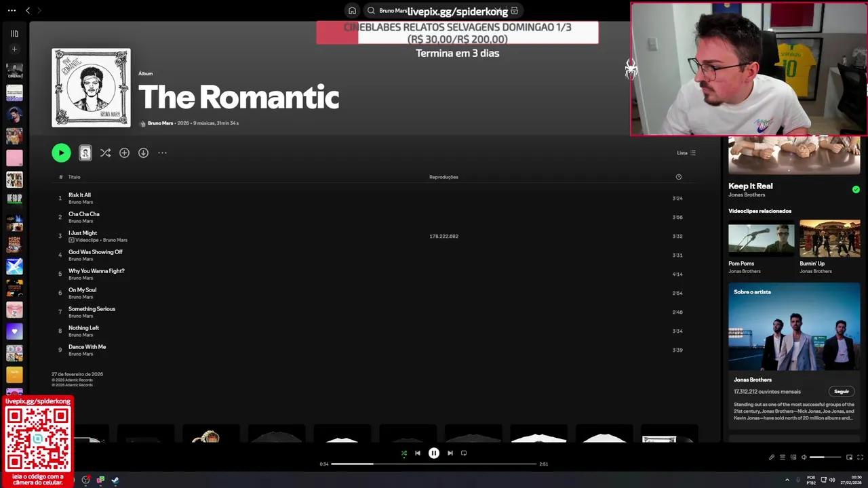This screenshot has width=868, height=488.
Task: Toggle shuffle in the playback bar
Action: tap(403, 453)
